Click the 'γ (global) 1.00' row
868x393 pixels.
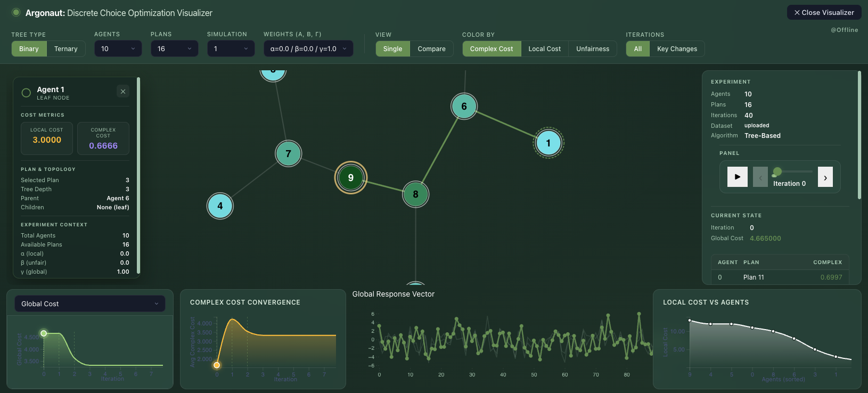[75, 272]
